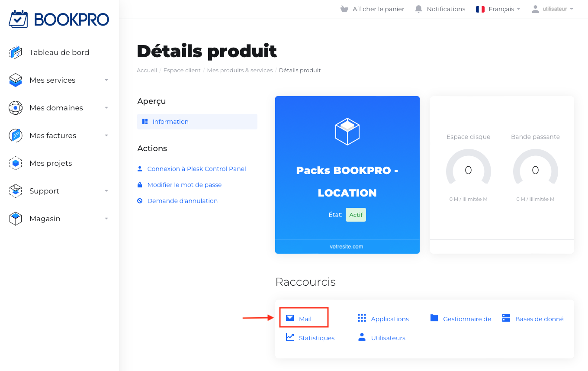Click the cancel icon beside Demande d'annulation

click(140, 201)
